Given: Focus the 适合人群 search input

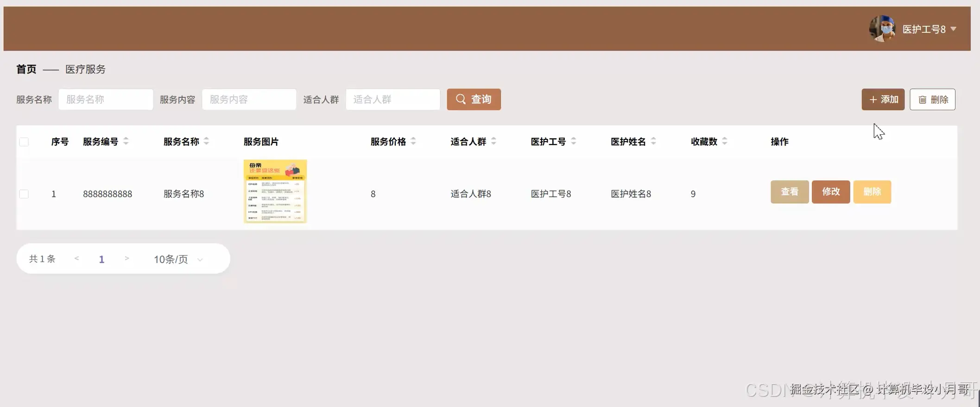Looking at the screenshot, I should pyautogui.click(x=393, y=99).
